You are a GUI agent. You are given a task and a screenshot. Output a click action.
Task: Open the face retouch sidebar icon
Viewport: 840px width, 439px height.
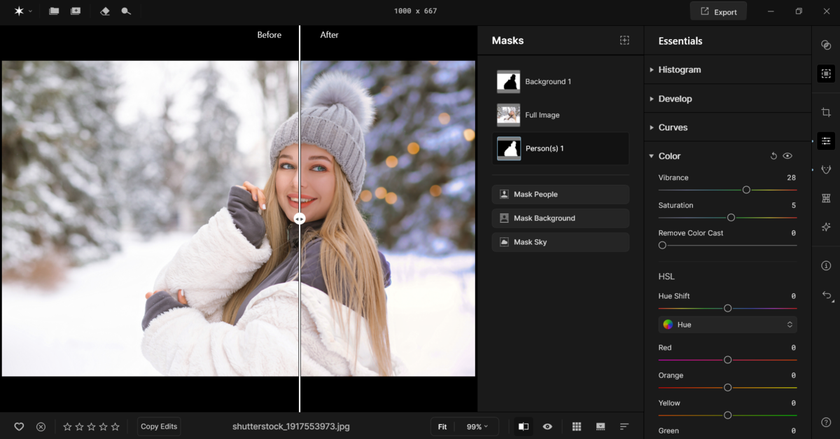[826, 170]
